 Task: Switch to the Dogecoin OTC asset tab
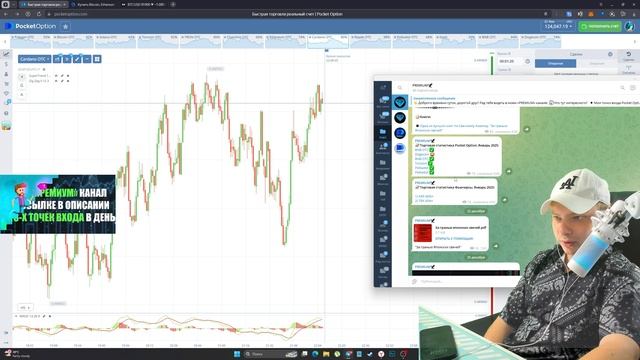click(540, 41)
